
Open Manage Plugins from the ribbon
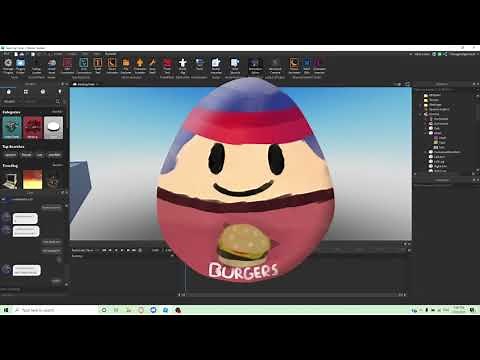(x=8, y=66)
